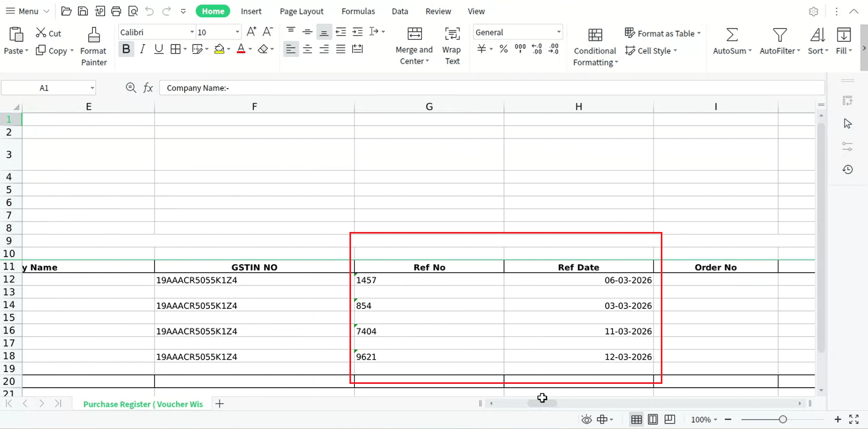Click the Wrap Text icon

coord(453,34)
